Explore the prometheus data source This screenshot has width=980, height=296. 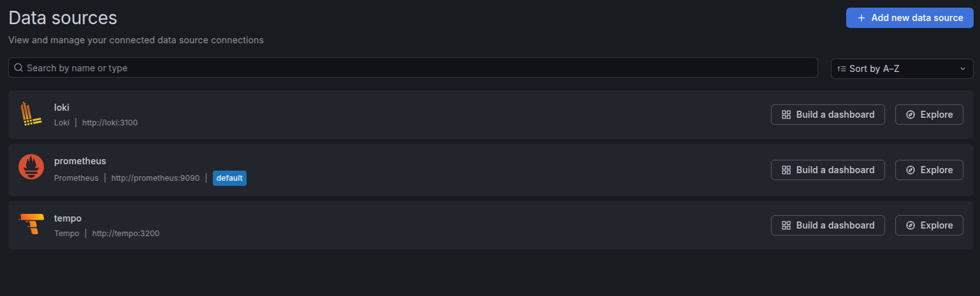point(929,170)
